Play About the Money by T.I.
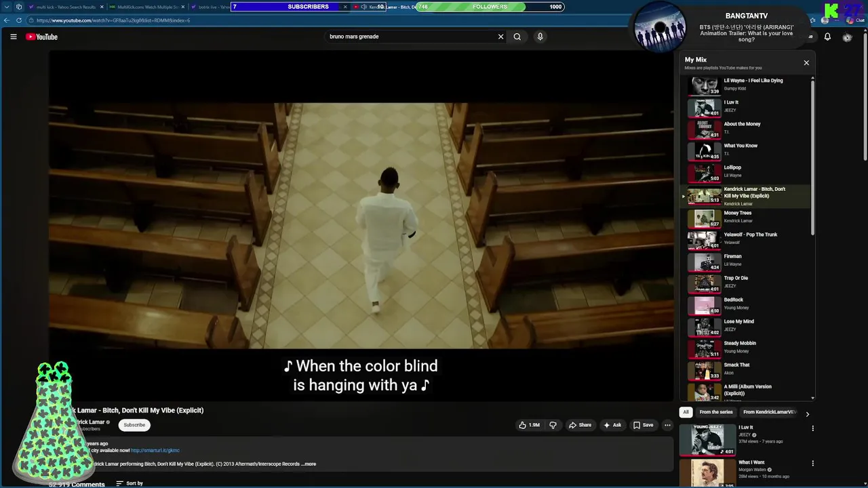868x488 pixels. tap(749, 128)
